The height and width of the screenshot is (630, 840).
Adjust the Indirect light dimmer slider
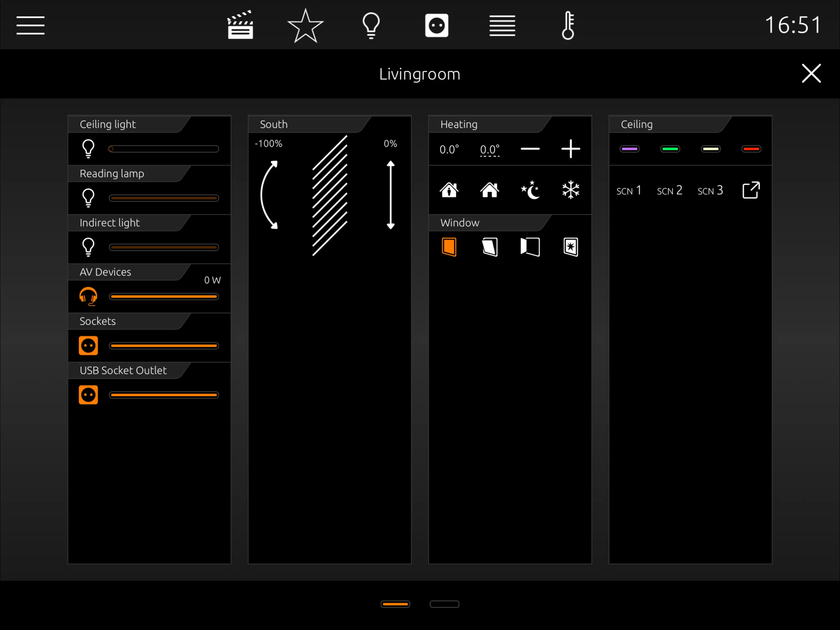(164, 247)
